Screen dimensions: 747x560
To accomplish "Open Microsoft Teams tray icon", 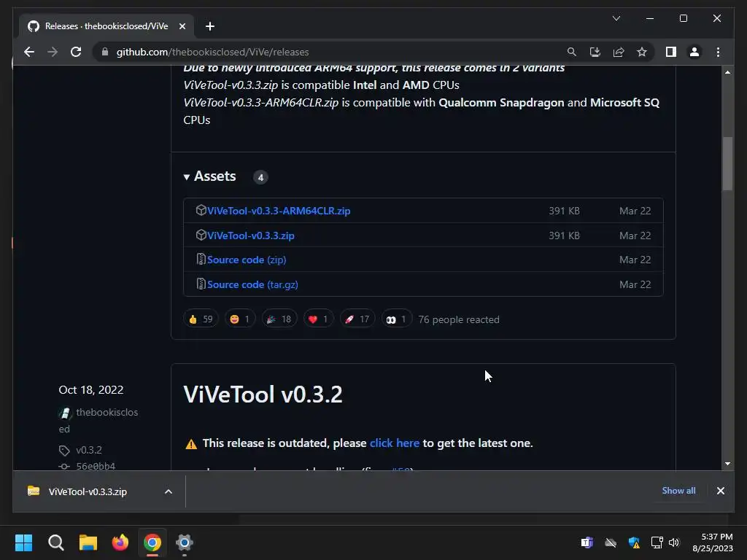I will coord(587,542).
